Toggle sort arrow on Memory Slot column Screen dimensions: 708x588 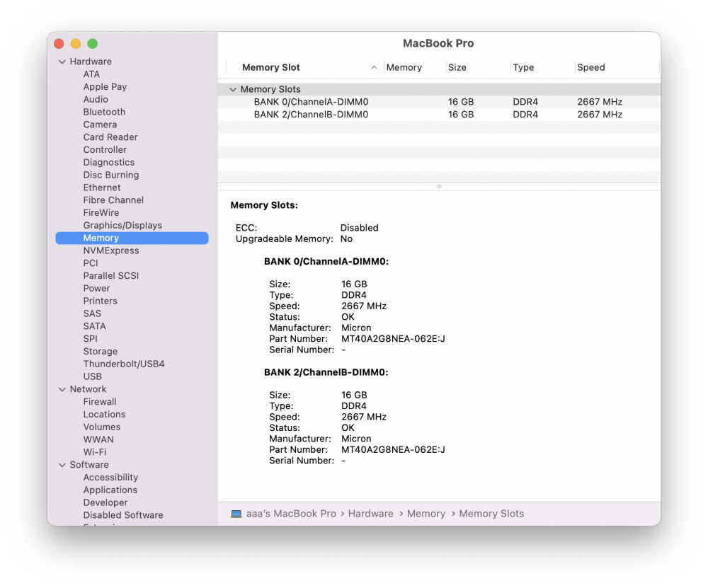point(374,68)
